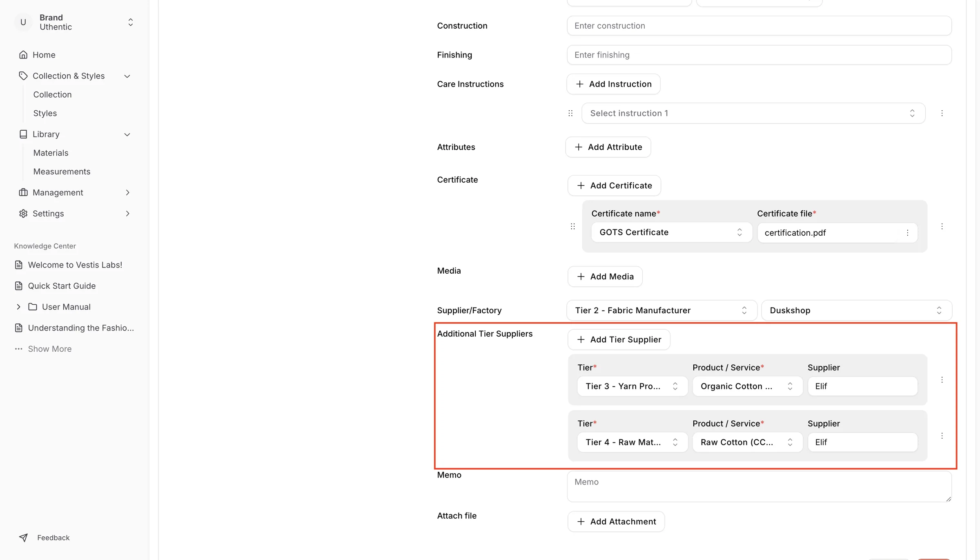Open Measurements under Library

coord(62,172)
